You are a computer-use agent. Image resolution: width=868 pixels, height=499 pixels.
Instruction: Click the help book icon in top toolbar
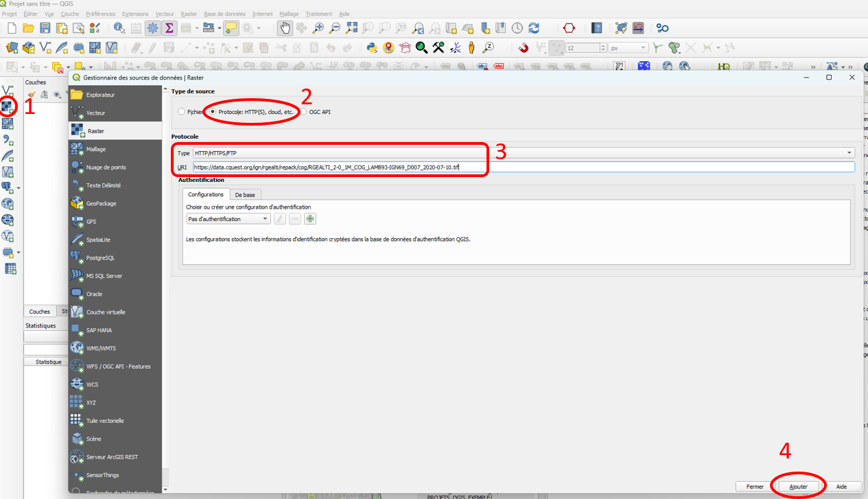597,28
